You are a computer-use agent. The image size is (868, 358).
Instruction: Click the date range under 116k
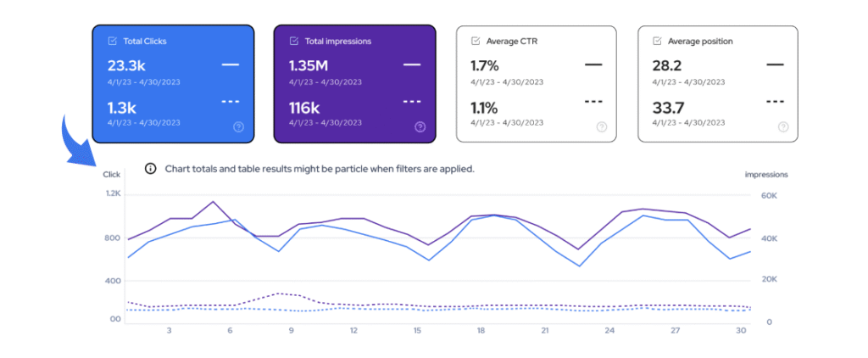(325, 122)
